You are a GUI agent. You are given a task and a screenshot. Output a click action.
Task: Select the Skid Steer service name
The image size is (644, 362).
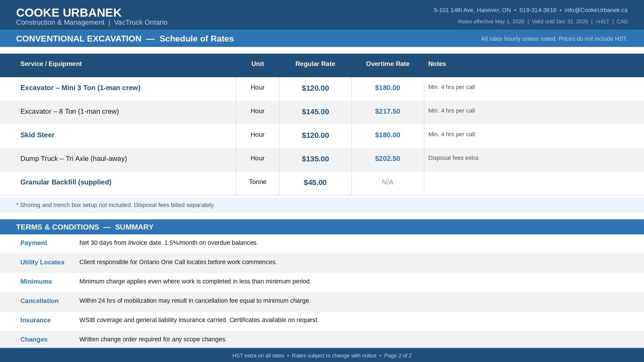(x=37, y=135)
